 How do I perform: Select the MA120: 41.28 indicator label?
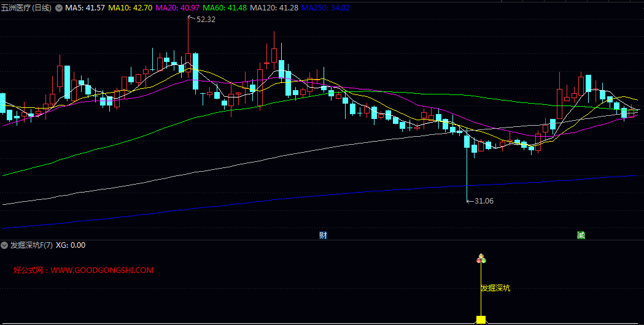[x=274, y=8]
